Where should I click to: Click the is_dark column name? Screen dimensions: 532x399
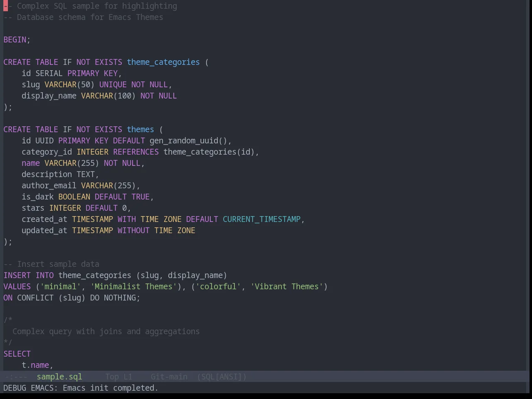point(38,197)
